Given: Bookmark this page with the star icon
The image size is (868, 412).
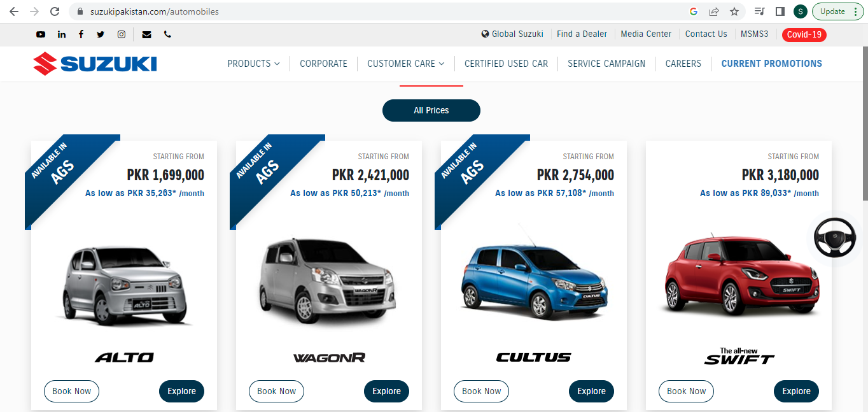Looking at the screenshot, I should coord(734,11).
